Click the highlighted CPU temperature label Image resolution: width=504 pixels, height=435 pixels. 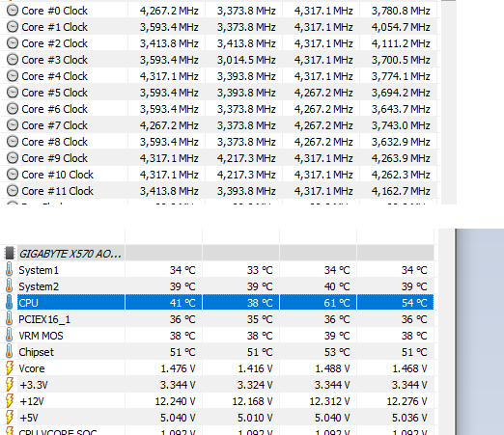point(28,303)
